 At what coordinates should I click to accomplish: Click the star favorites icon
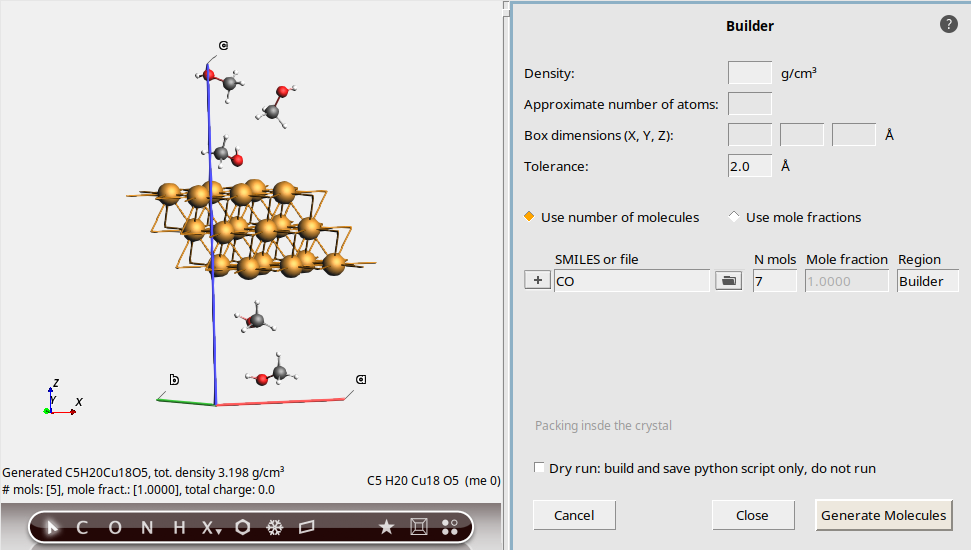click(x=386, y=528)
